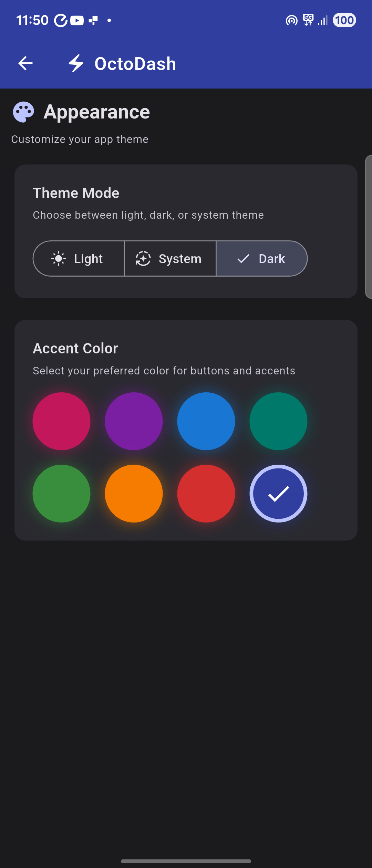The image size is (372, 868).
Task: Pick the pink accent color
Action: click(x=62, y=421)
